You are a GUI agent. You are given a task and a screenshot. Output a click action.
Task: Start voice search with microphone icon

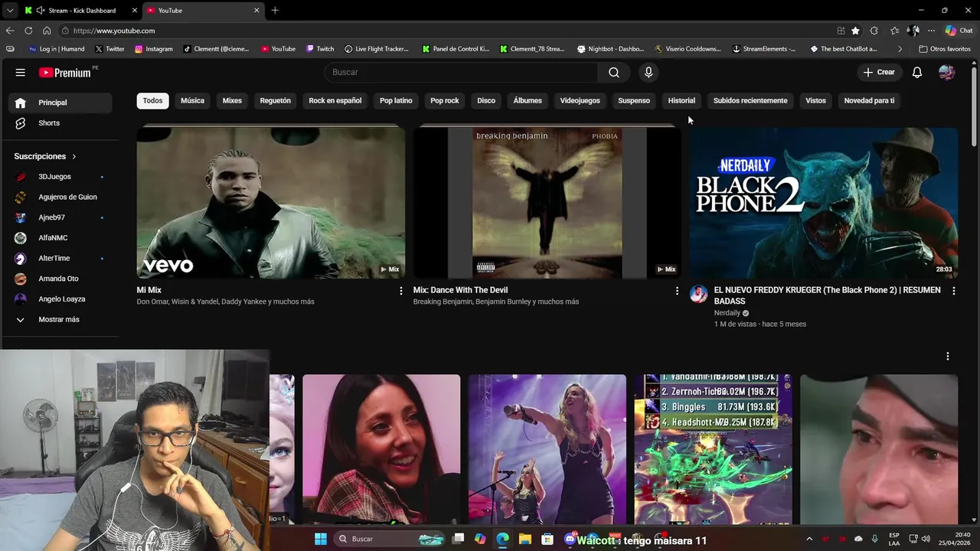pyautogui.click(x=648, y=72)
